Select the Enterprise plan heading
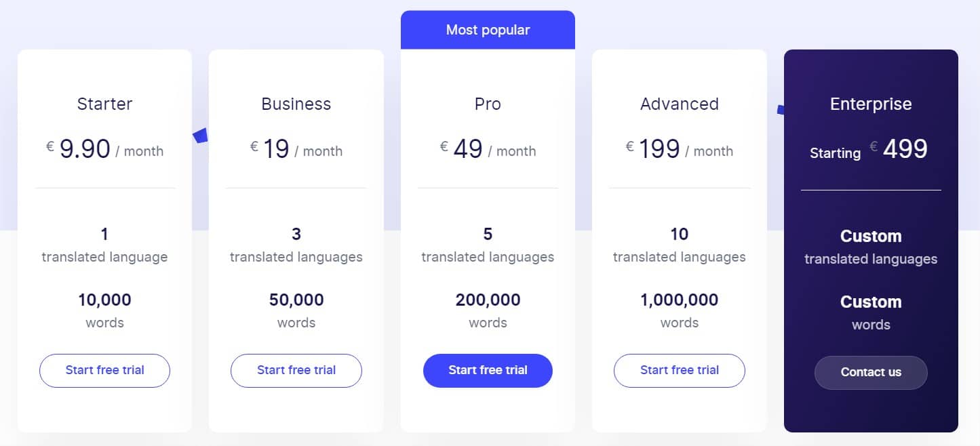 pos(871,104)
